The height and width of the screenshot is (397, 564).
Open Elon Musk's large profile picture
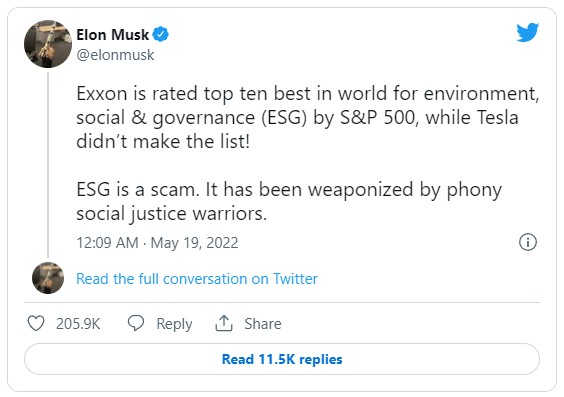[48, 44]
